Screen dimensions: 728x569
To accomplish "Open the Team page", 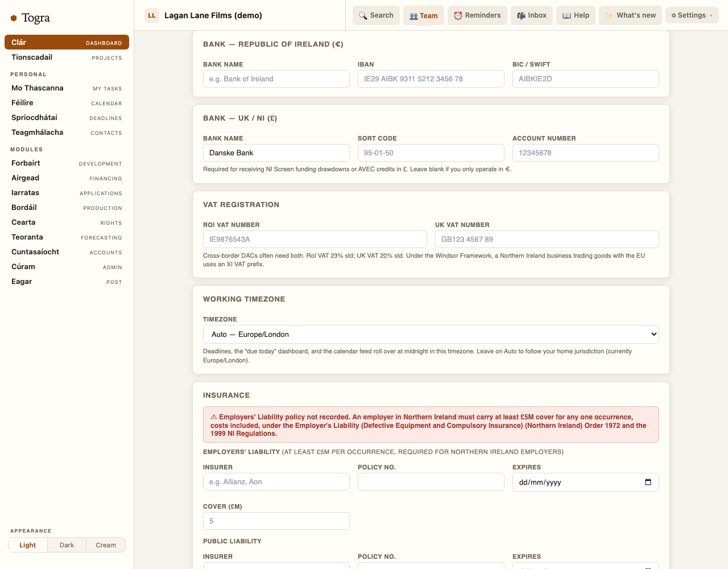I will [x=424, y=15].
